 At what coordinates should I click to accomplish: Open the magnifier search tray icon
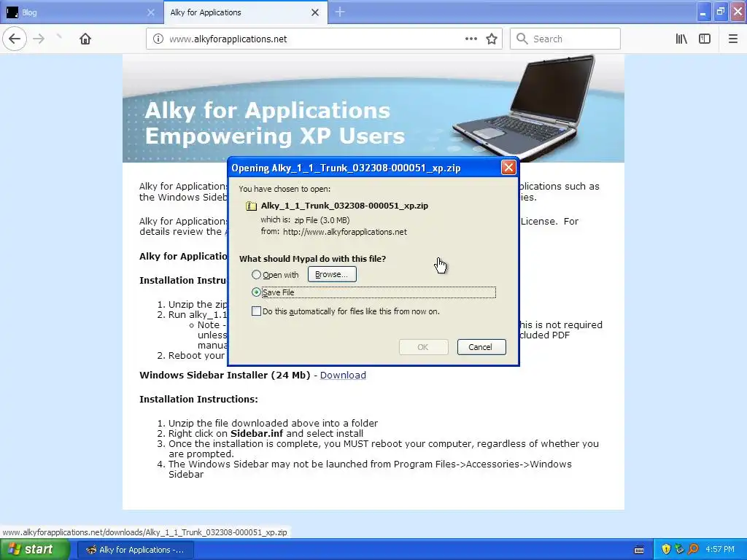click(x=693, y=550)
